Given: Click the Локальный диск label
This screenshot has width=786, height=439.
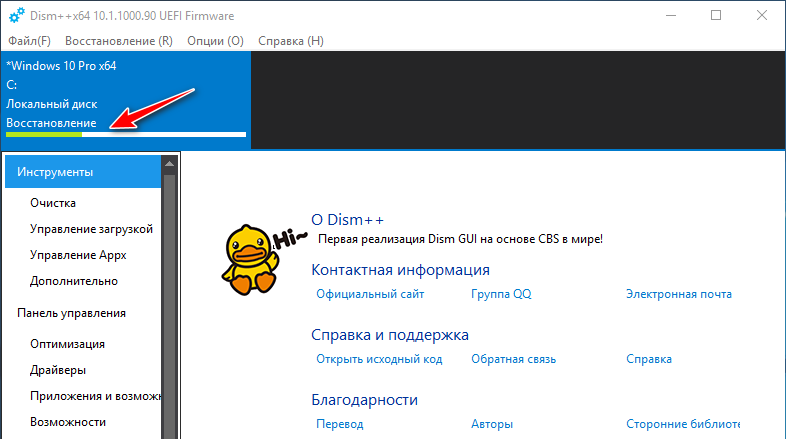Looking at the screenshot, I should click(52, 104).
